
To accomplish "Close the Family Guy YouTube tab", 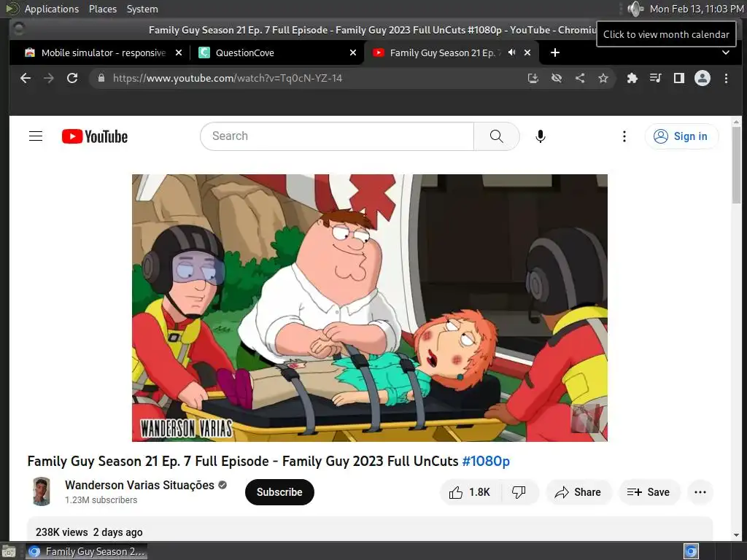I will point(527,52).
